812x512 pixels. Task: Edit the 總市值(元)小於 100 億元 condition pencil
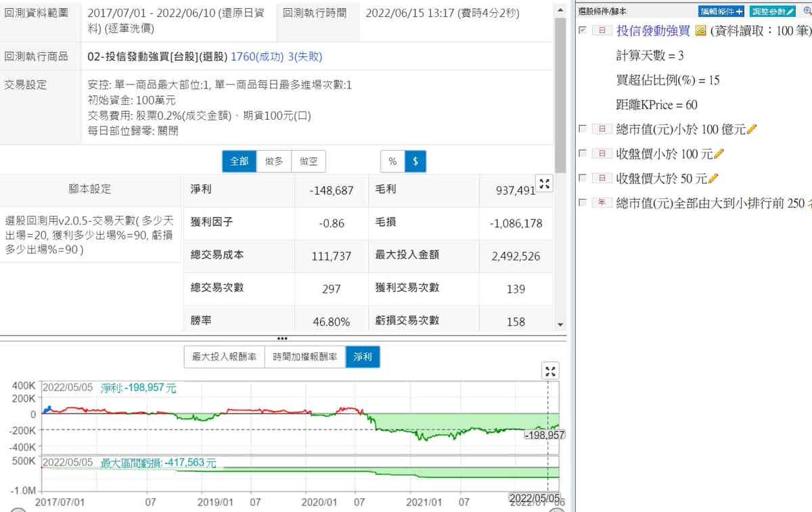(752, 129)
